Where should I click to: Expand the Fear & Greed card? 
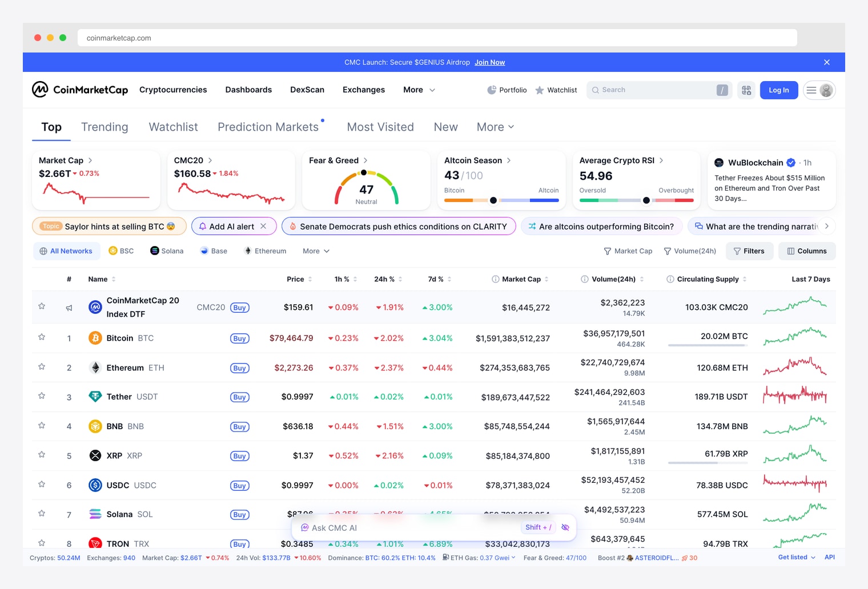pos(365,160)
